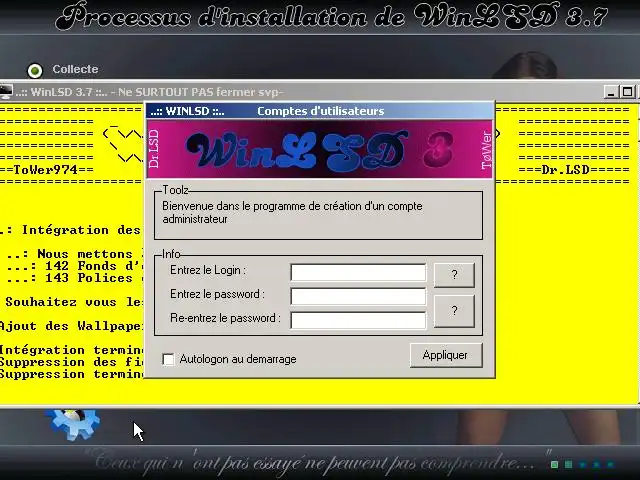Click the WinLSD 3 banner image
The width and height of the screenshot is (640, 480).
point(320,149)
